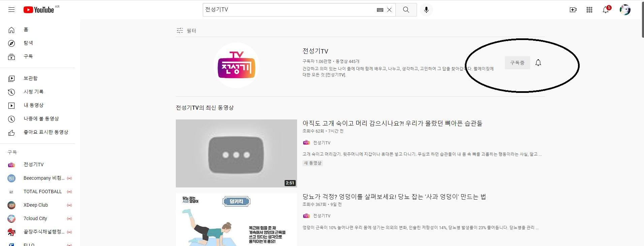The width and height of the screenshot is (644, 246).
Task: Click the 조회수 367회 view count text
Action: [314, 204]
